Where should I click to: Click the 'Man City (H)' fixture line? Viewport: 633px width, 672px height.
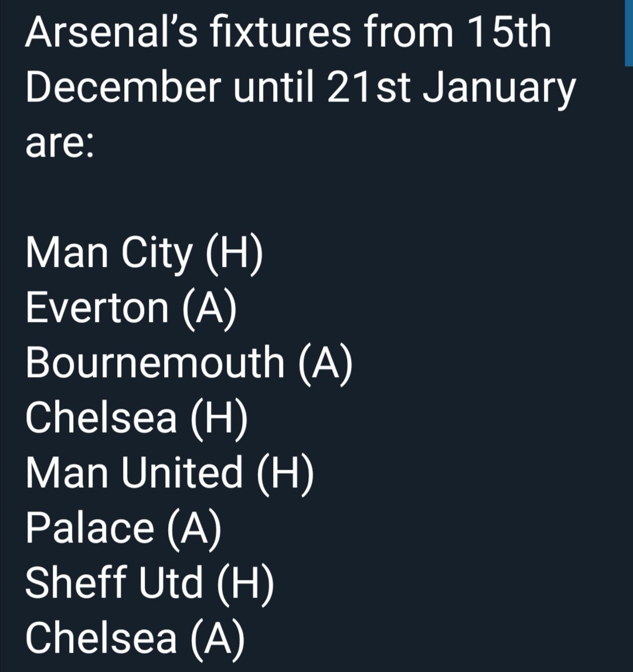tap(144, 253)
